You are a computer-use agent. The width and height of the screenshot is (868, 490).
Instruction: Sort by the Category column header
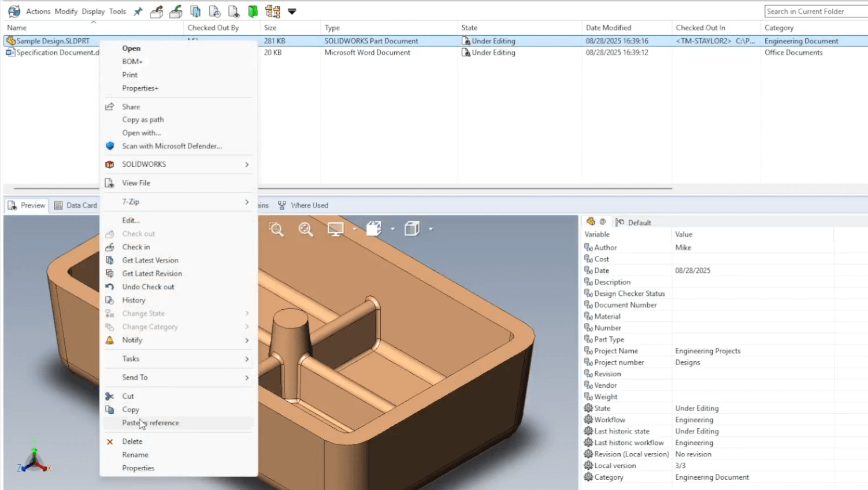pos(814,28)
